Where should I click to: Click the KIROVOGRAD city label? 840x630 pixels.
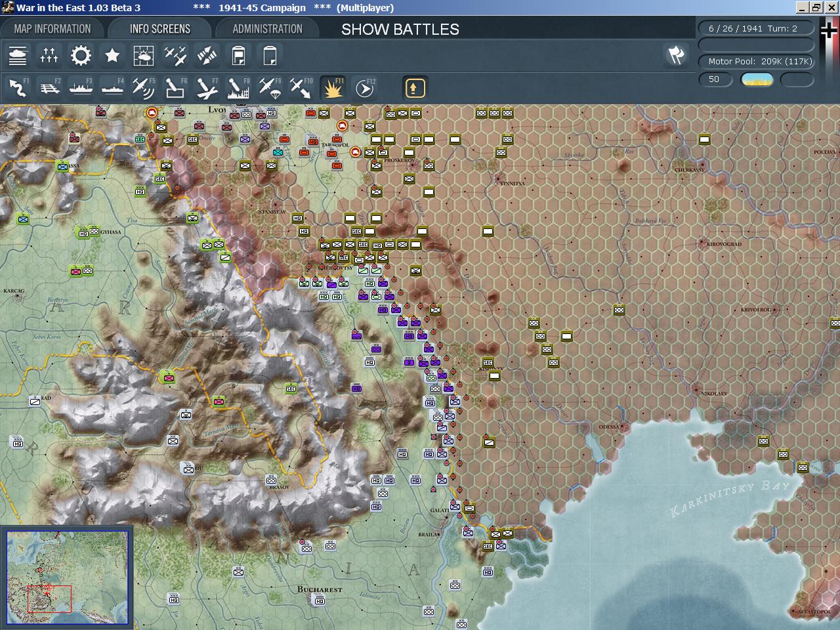point(724,244)
